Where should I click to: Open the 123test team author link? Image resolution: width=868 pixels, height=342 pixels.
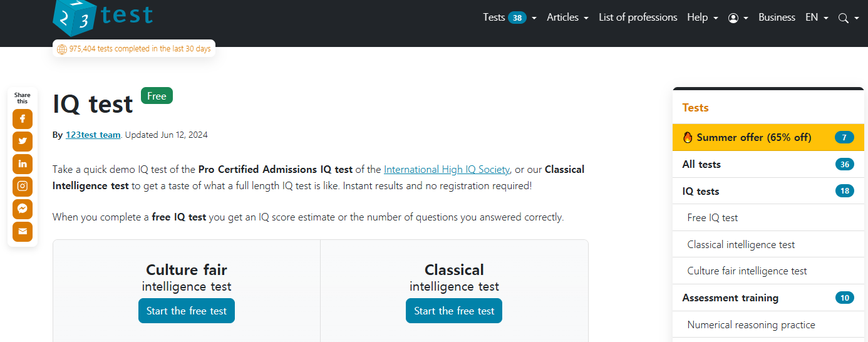pos(93,135)
